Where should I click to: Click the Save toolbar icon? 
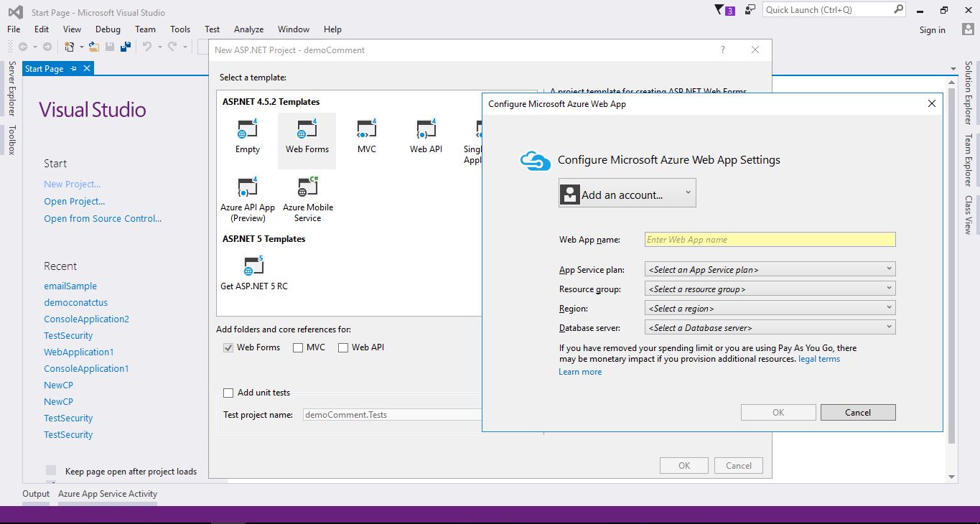tap(110, 47)
